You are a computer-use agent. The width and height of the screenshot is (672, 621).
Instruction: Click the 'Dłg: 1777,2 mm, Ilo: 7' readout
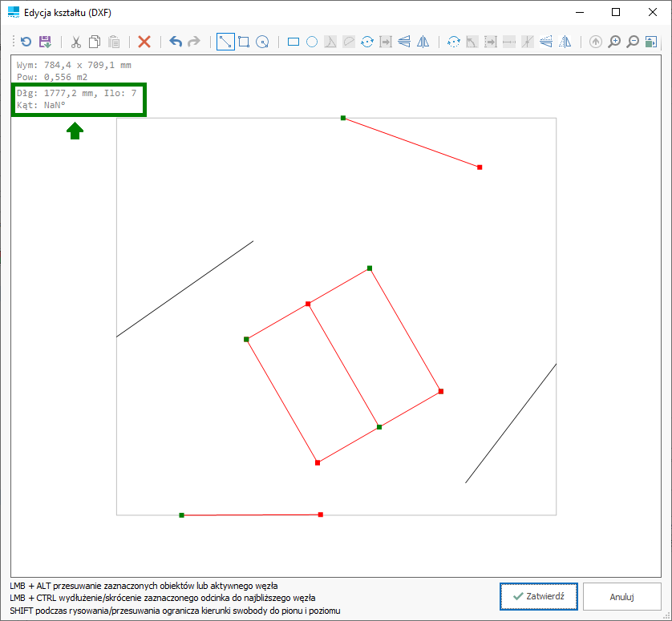click(x=77, y=93)
